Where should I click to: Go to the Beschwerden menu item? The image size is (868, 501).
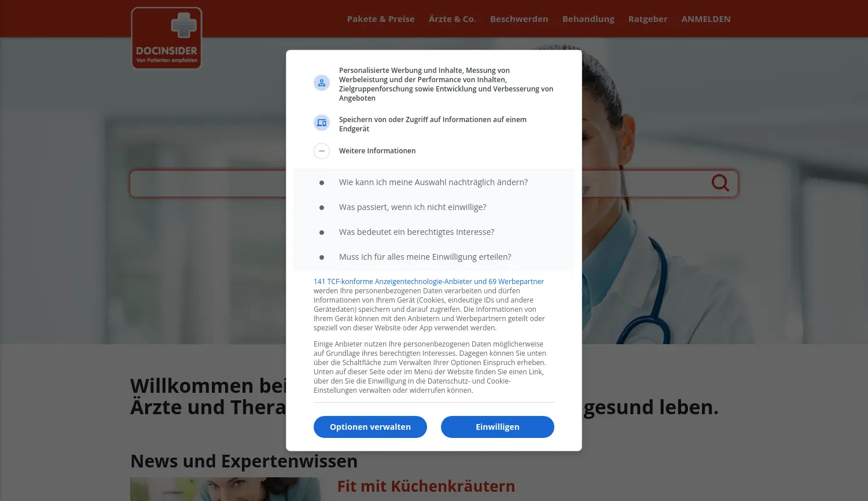coord(518,19)
